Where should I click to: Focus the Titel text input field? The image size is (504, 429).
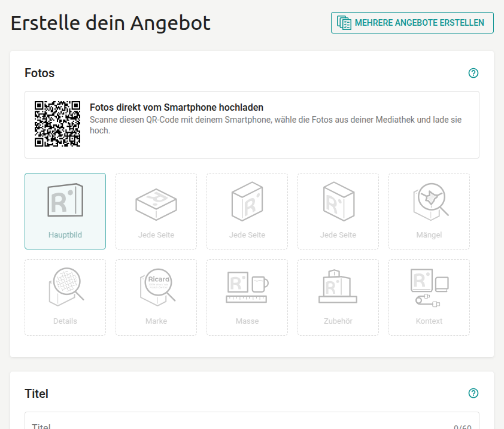(x=252, y=421)
